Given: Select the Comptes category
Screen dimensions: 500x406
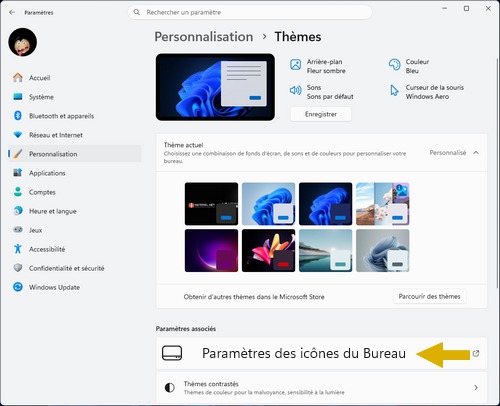Looking at the screenshot, I should (75, 192).
